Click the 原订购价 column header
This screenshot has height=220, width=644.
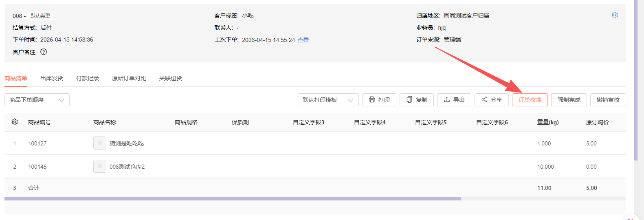(598, 122)
